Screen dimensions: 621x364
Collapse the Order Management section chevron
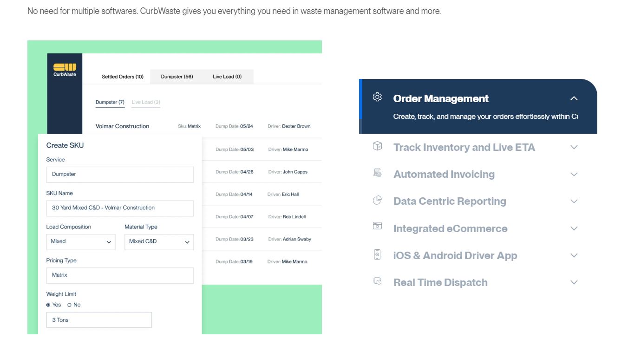[x=574, y=98]
